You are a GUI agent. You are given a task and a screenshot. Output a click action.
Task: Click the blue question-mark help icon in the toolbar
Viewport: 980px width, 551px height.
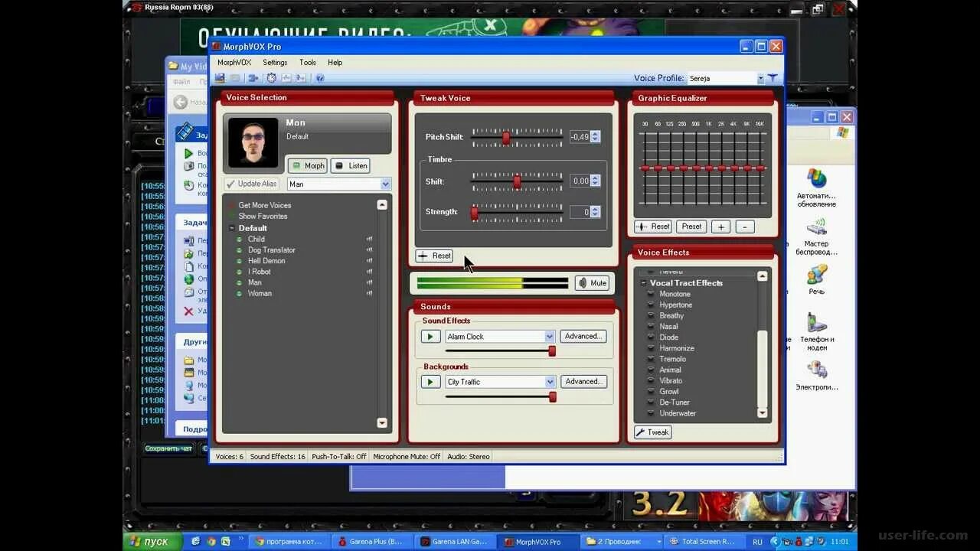(320, 78)
